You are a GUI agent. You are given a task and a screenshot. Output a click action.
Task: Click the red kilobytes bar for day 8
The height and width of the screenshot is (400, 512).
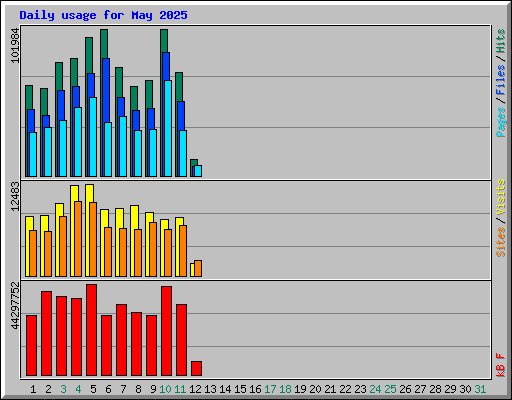[x=136, y=344]
